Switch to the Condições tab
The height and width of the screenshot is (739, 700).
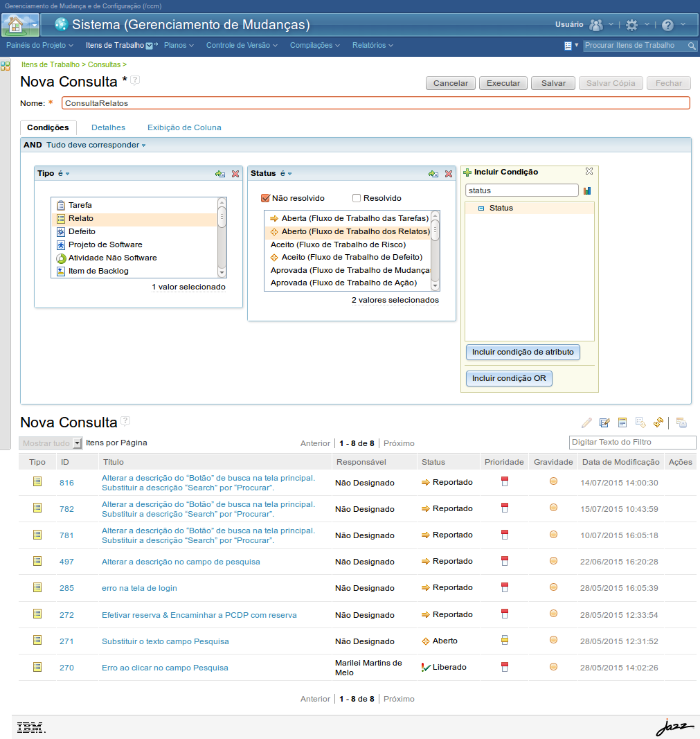click(48, 127)
